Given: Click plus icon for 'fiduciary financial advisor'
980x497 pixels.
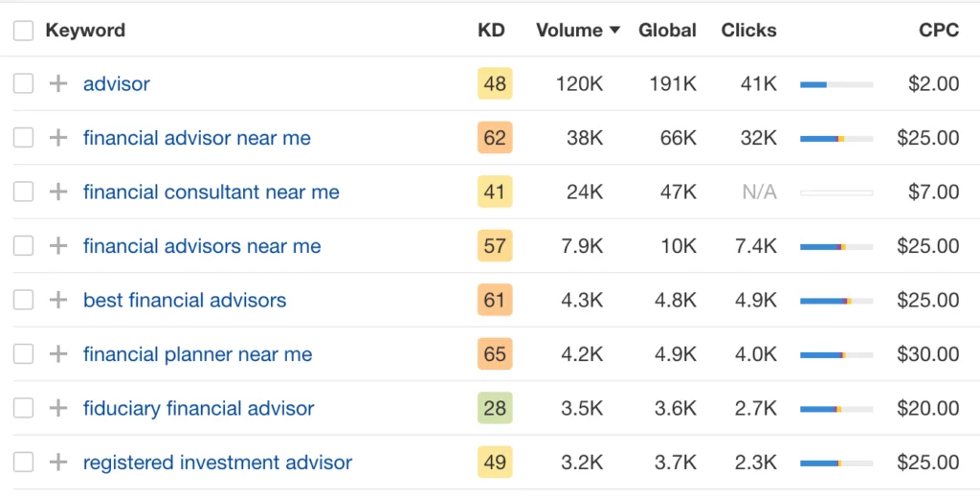Looking at the screenshot, I should pos(58,409).
